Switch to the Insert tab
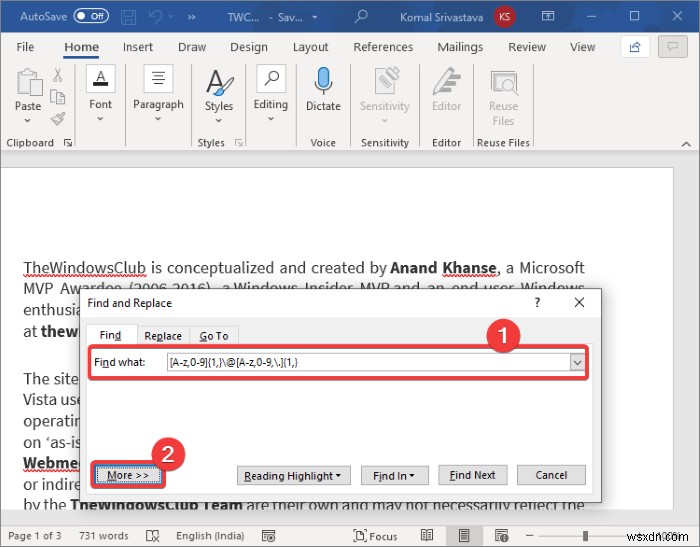 [138, 47]
